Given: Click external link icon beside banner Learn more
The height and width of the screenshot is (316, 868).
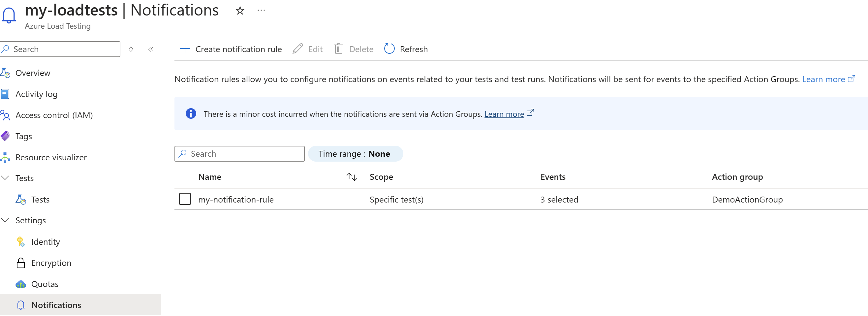Looking at the screenshot, I should (x=530, y=112).
